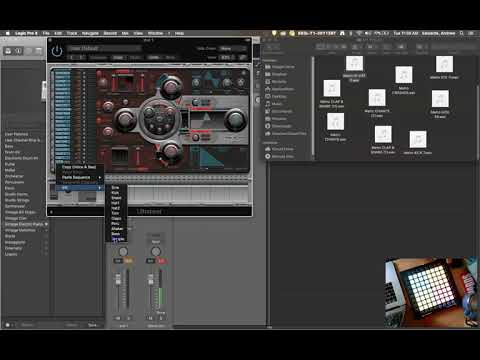Select Electronic Drum Kit in Library

pos(21,158)
